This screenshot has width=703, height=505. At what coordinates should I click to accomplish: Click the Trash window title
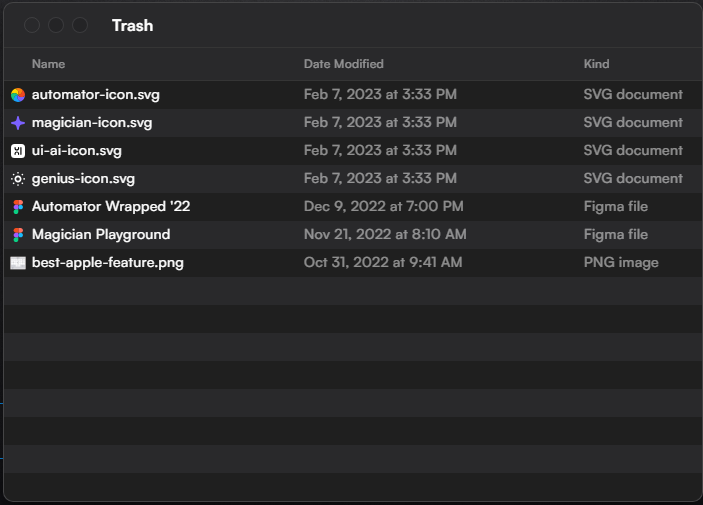[132, 26]
